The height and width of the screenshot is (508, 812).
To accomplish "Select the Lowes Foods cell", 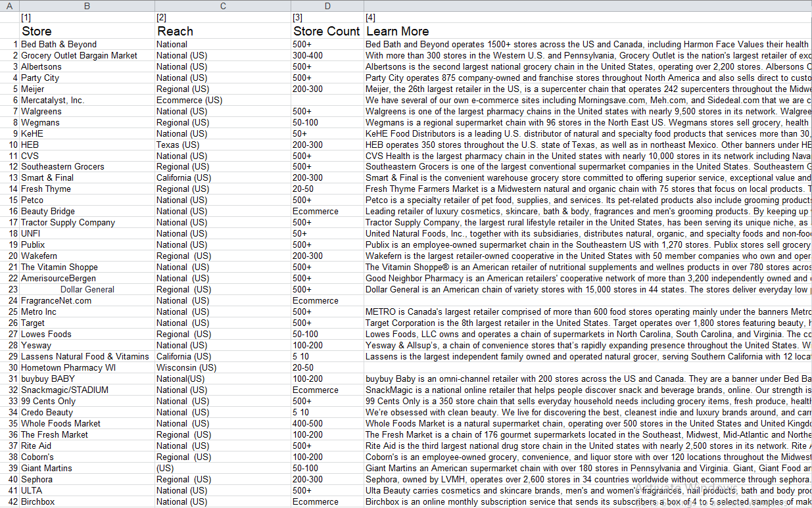I will (x=87, y=335).
